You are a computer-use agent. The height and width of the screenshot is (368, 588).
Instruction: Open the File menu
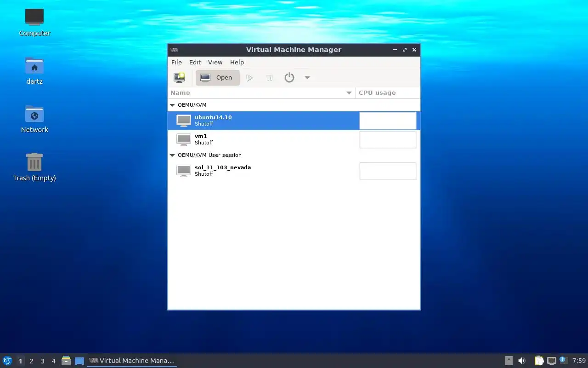[x=176, y=62]
